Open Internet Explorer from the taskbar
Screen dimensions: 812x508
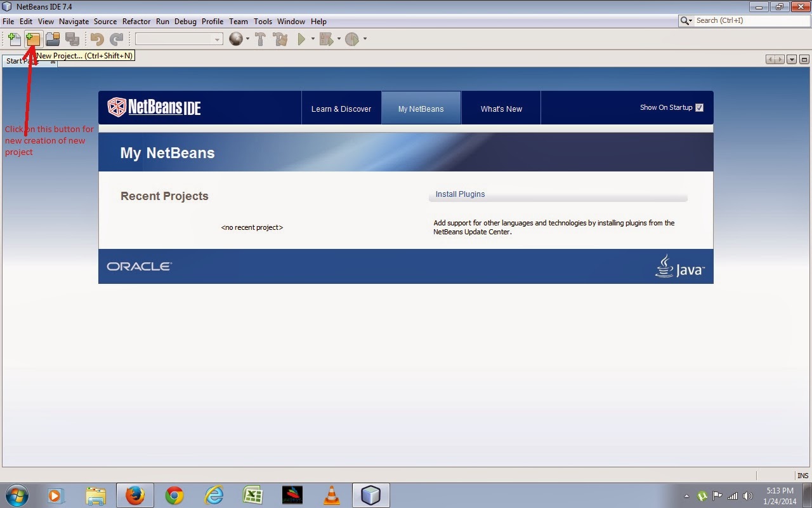[x=214, y=495]
